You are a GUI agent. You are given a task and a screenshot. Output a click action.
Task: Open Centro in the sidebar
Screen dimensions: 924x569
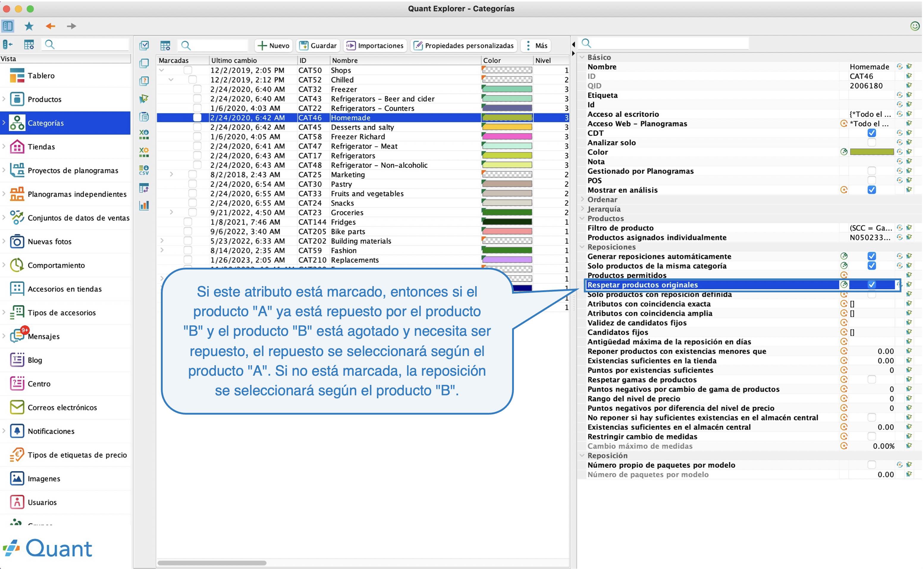pos(65,384)
